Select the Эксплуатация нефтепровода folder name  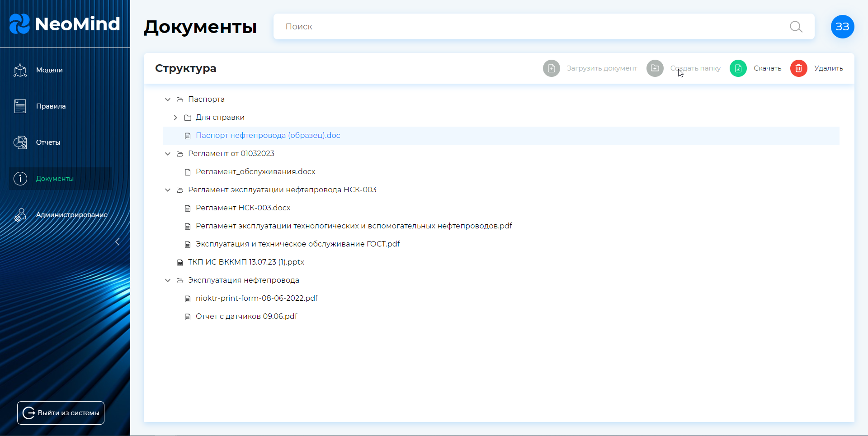point(243,280)
